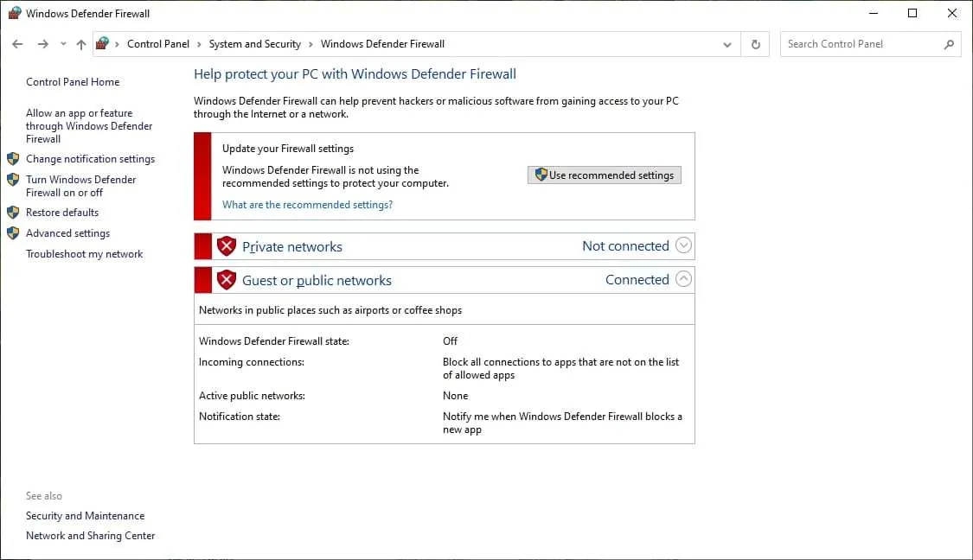Screen dimensions: 973x560
Task: Open Change notification settings link
Action: [x=90, y=159]
